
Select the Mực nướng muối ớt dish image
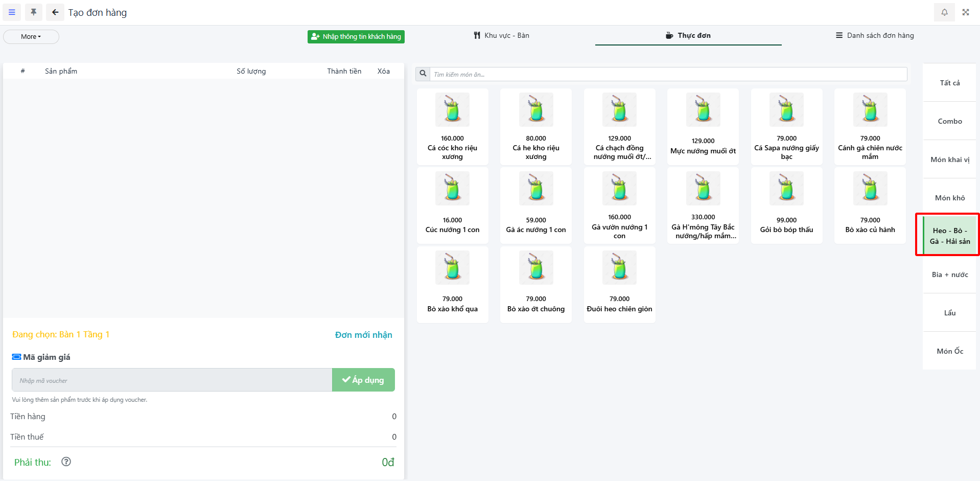coord(703,110)
